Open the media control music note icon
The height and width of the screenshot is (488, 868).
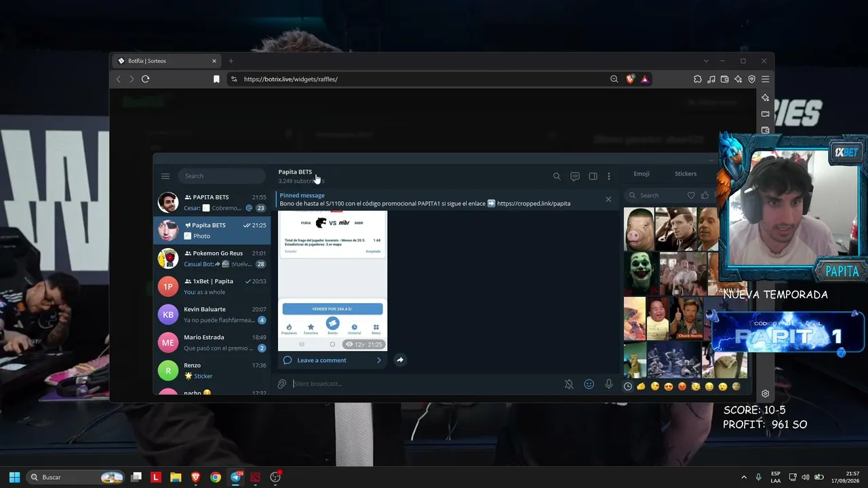(711, 79)
